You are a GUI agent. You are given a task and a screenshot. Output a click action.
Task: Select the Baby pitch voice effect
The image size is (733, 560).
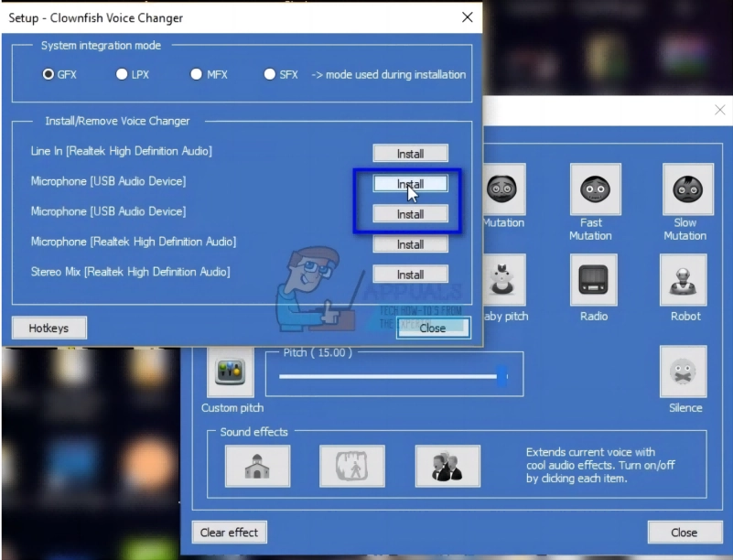pyautogui.click(x=504, y=279)
